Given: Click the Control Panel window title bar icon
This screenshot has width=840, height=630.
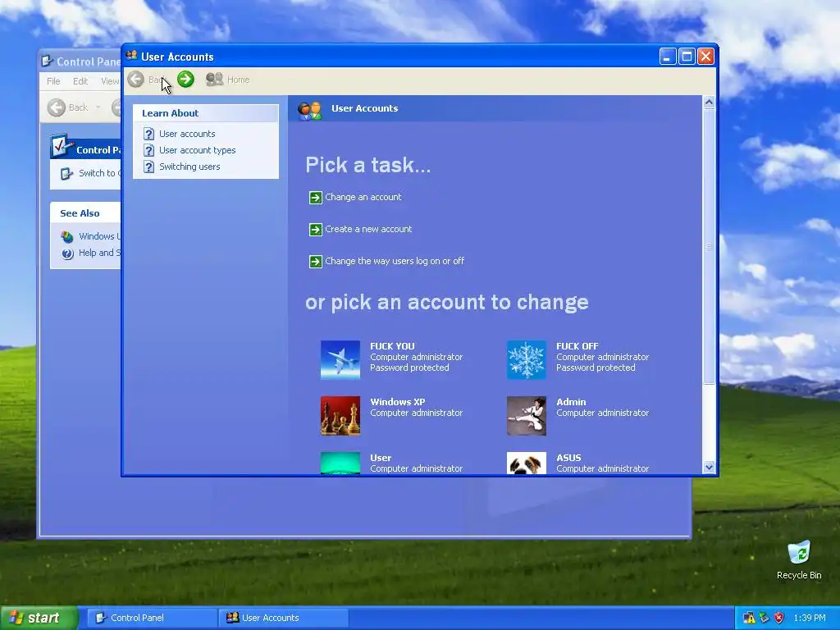Looking at the screenshot, I should click(x=48, y=61).
